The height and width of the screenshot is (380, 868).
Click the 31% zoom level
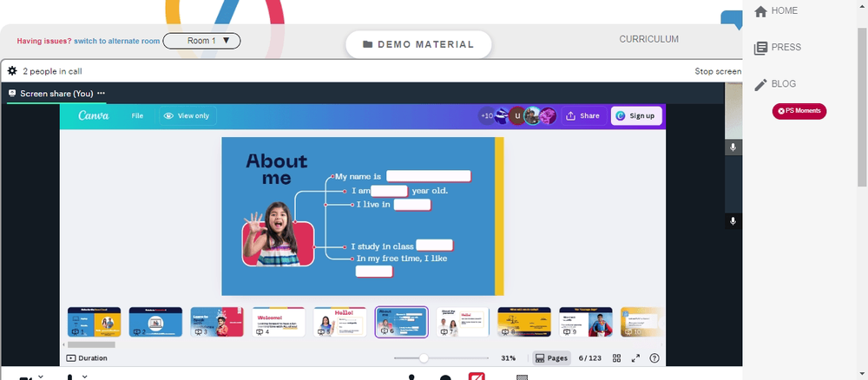[x=508, y=358]
